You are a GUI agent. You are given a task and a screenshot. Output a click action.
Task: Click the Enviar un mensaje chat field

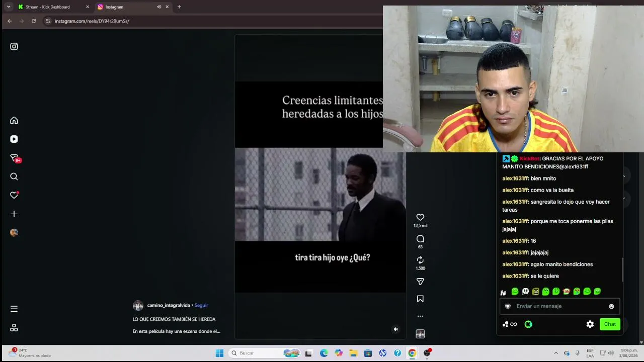coord(559,306)
